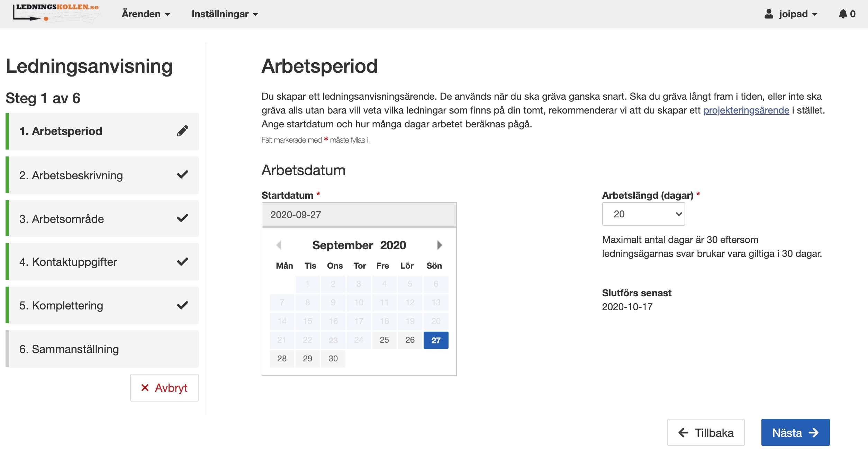868x468 pixels.
Task: Open step 6 Sammanställning
Action: pos(69,349)
